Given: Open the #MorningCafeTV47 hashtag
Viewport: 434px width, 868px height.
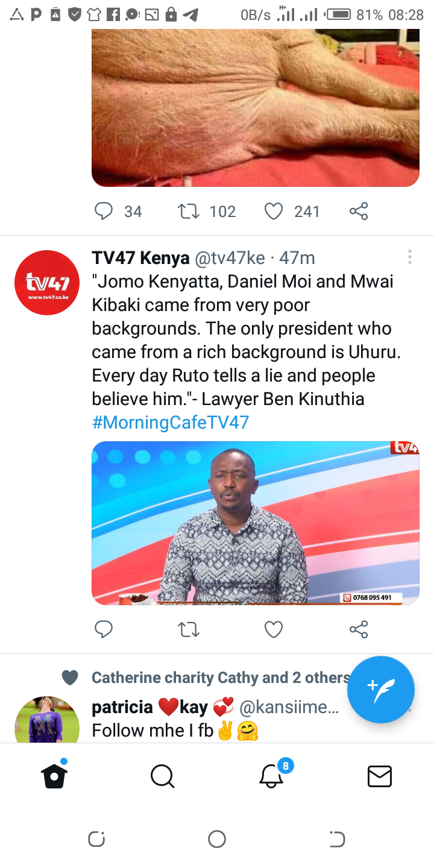Looking at the screenshot, I should tap(171, 422).
